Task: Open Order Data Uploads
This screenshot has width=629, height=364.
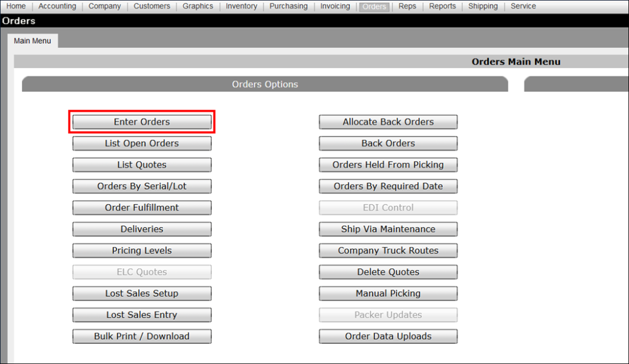Action: click(388, 336)
